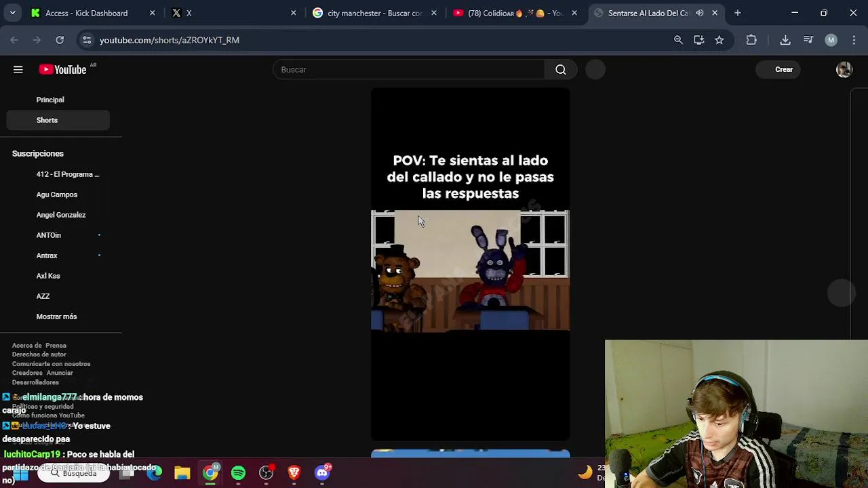868x488 pixels.
Task: Open the tab search dropdown arrow
Action: point(12,13)
